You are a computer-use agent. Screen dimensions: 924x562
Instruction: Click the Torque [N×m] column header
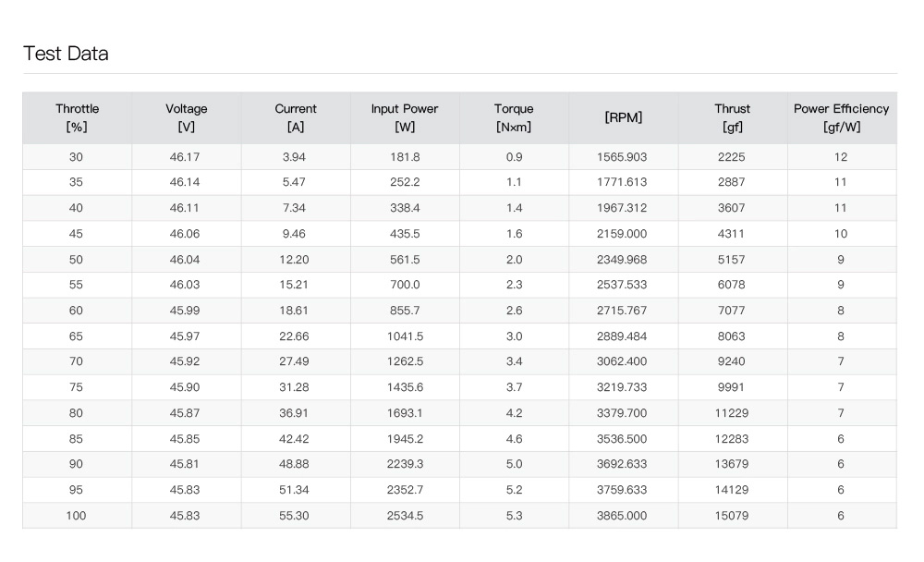[x=514, y=117]
